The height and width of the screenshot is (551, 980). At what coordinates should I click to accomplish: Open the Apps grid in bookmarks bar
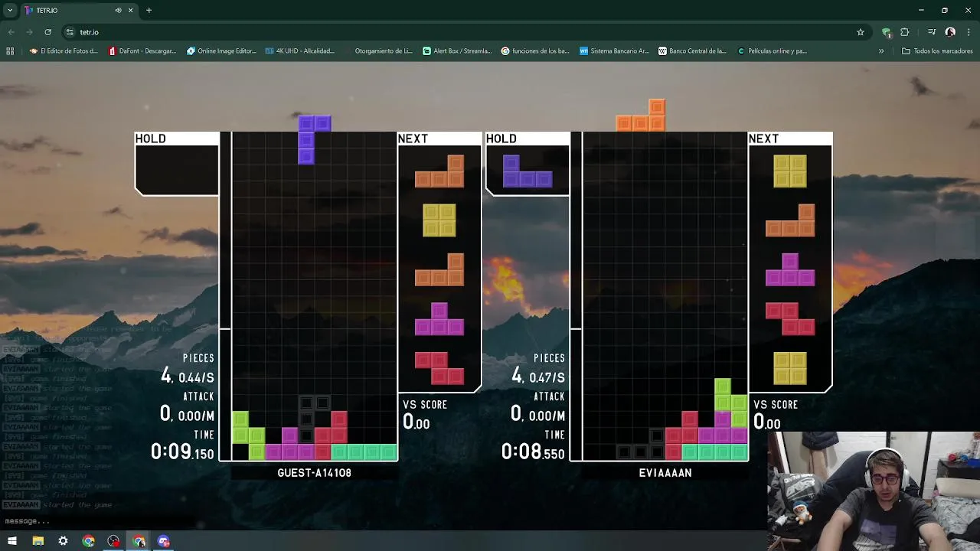coord(10,51)
